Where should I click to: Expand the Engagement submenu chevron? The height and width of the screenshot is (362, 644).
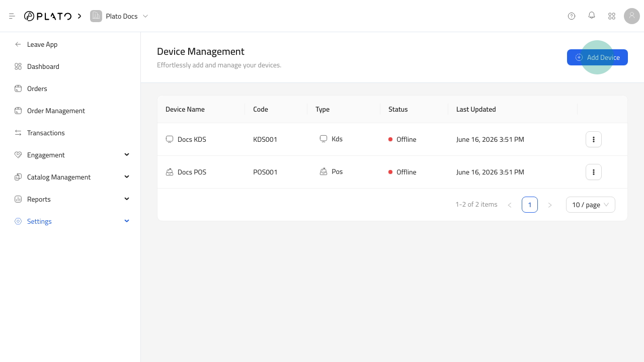tap(127, 155)
